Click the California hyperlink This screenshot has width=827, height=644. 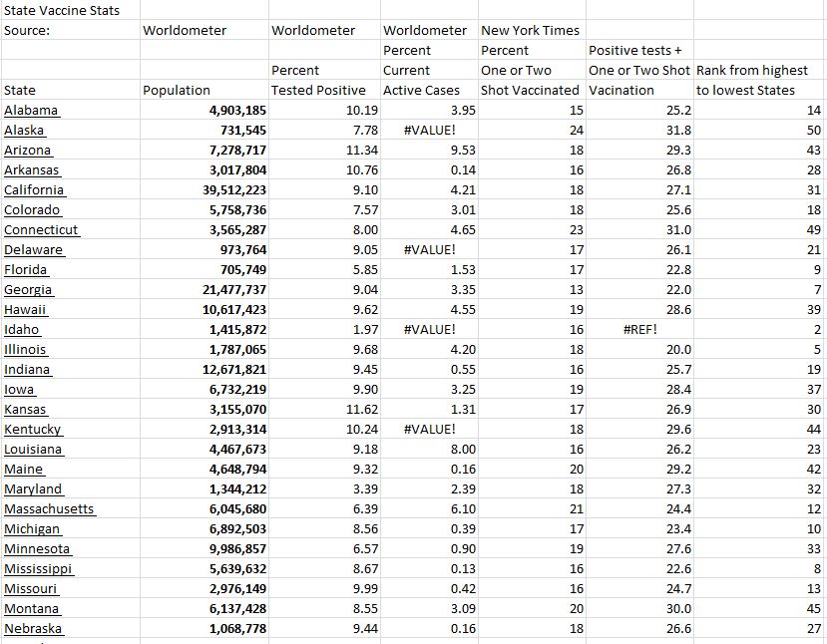click(x=35, y=190)
